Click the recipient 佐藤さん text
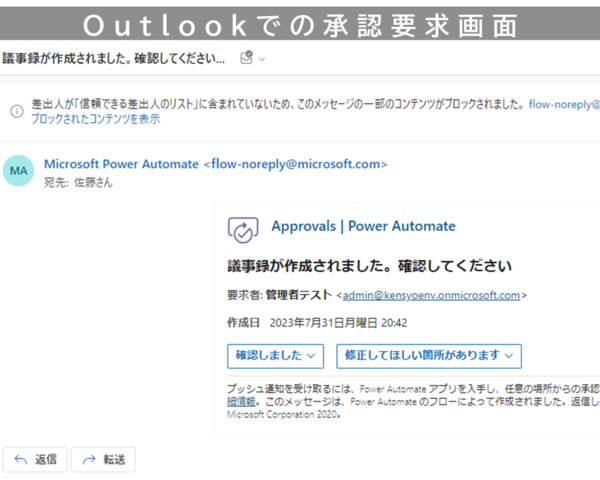The width and height of the screenshot is (600, 480). click(93, 183)
